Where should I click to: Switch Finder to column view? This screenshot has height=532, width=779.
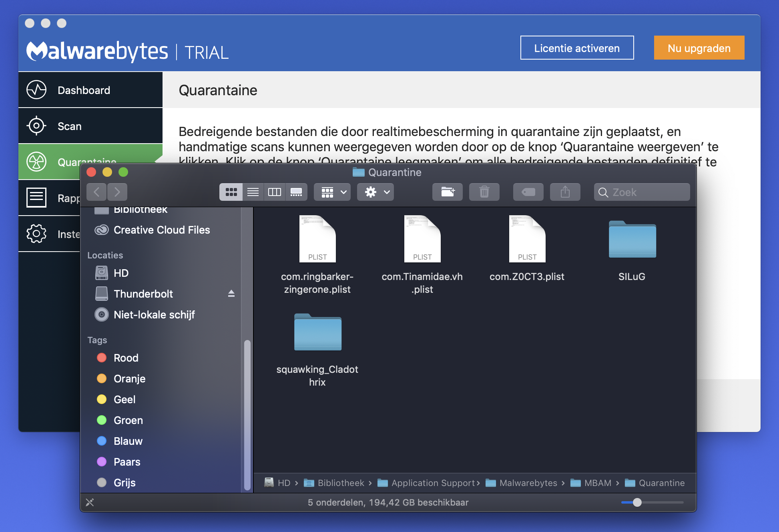(274, 192)
